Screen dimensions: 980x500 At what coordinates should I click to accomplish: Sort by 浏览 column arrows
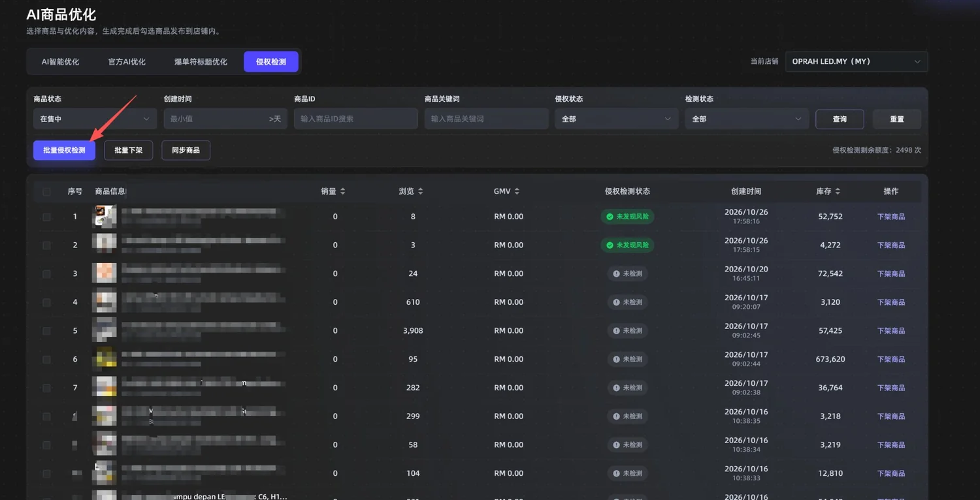click(420, 191)
